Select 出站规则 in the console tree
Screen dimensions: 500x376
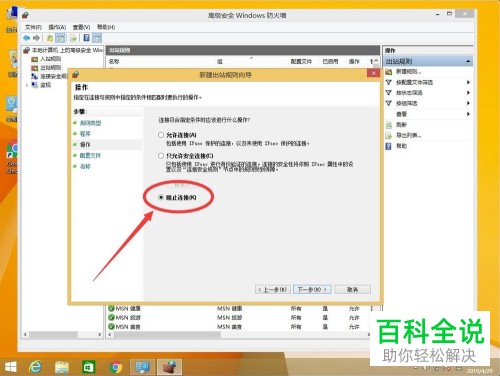[x=51, y=68]
